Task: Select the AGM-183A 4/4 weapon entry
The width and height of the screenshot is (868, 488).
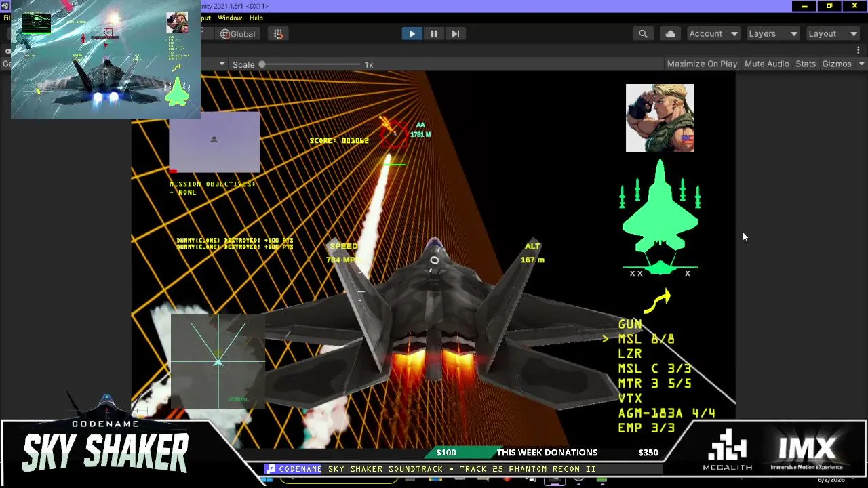Action: tap(667, 413)
